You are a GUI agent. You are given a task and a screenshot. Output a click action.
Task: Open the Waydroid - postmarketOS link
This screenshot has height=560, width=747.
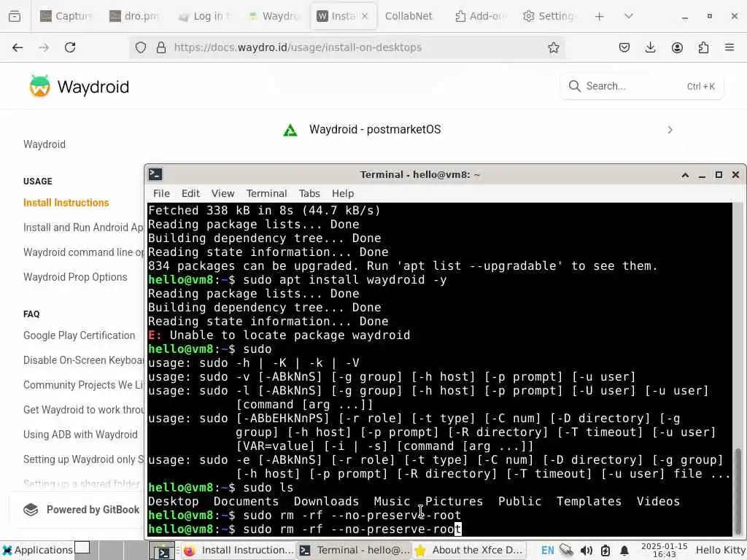375,130
